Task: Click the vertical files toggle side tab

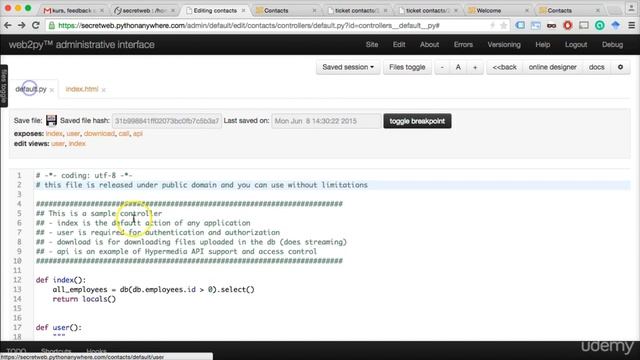Action: 4,86
